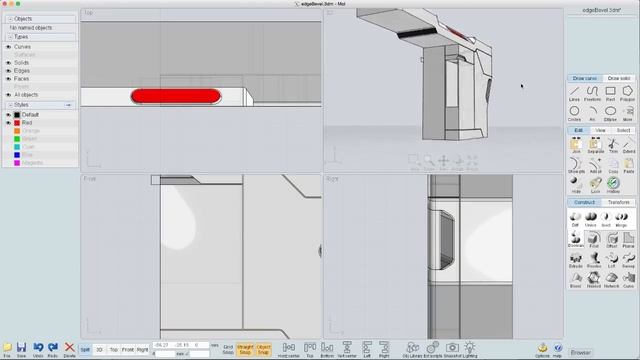Apply Boolean Diff tool
This screenshot has width=640, height=360.
click(575, 219)
